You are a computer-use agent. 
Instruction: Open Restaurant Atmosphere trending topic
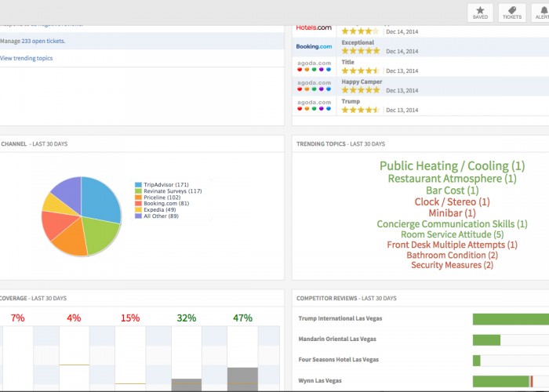click(x=452, y=179)
